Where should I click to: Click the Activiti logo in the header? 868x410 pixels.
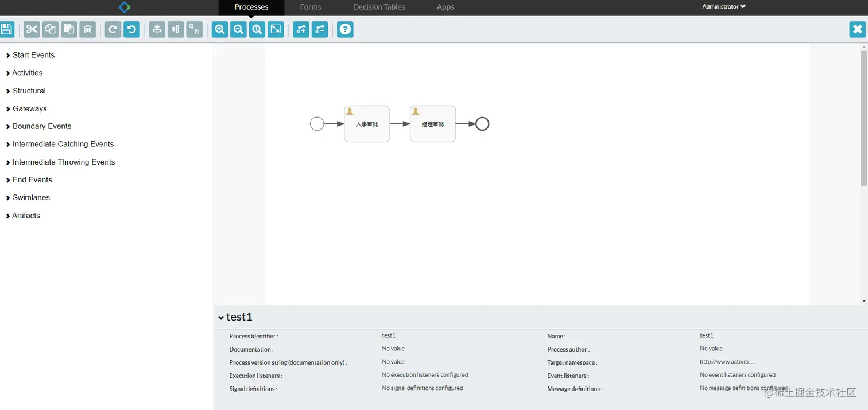pos(125,7)
